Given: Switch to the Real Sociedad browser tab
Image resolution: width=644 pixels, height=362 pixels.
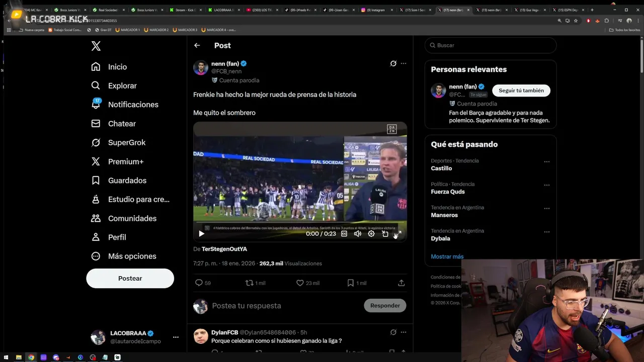Looking at the screenshot, I should [x=109, y=10].
